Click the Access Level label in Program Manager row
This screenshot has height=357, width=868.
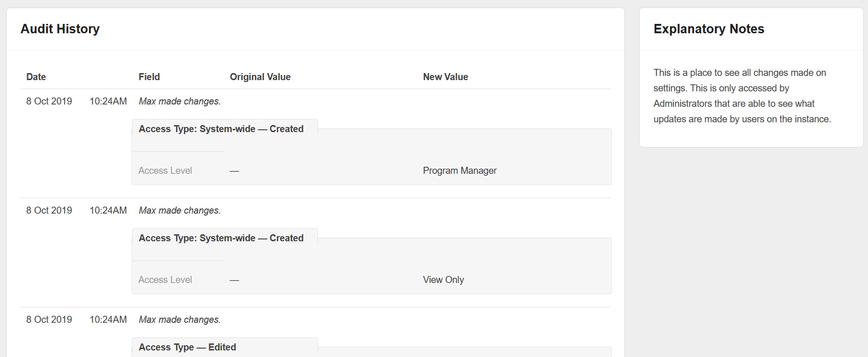tap(165, 171)
